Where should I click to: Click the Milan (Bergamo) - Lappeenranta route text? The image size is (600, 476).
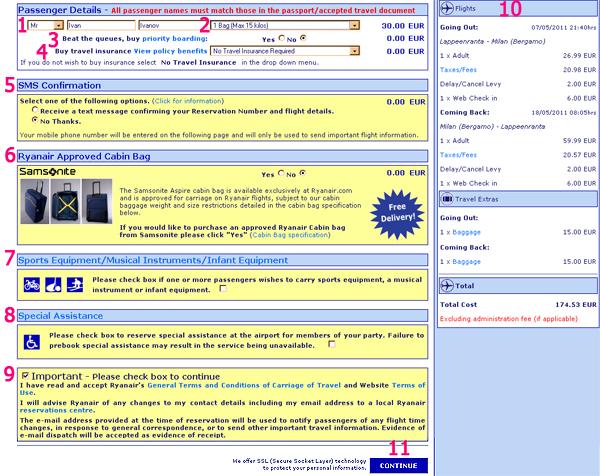pos(492,126)
